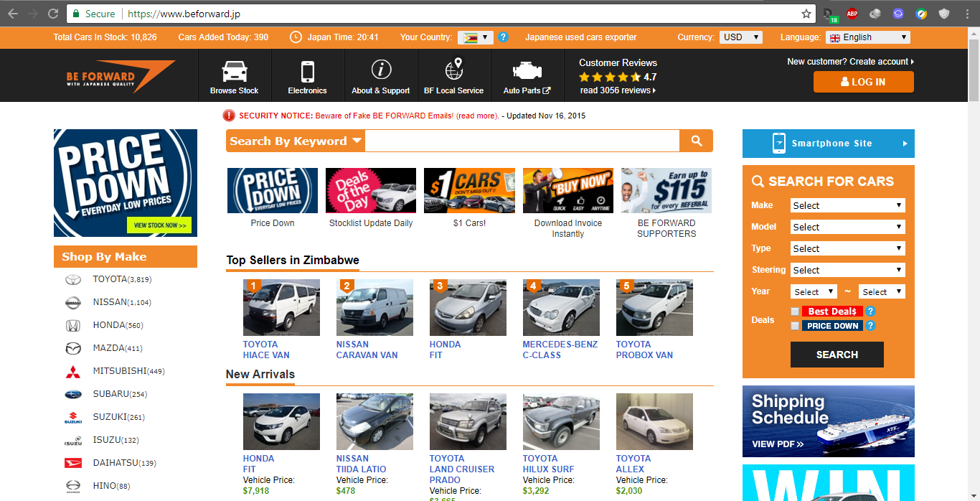Open Browse Stock car icon

tap(235, 72)
